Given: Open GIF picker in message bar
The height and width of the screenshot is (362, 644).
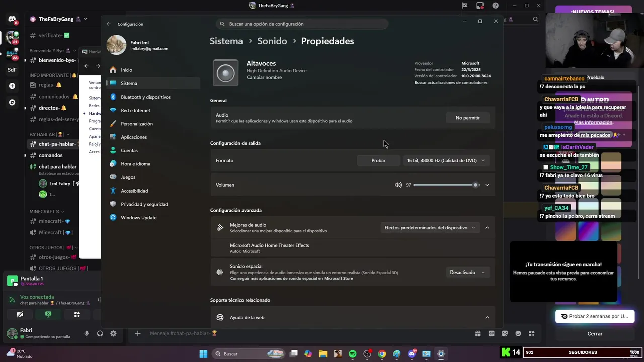Looking at the screenshot, I should 492,333.
